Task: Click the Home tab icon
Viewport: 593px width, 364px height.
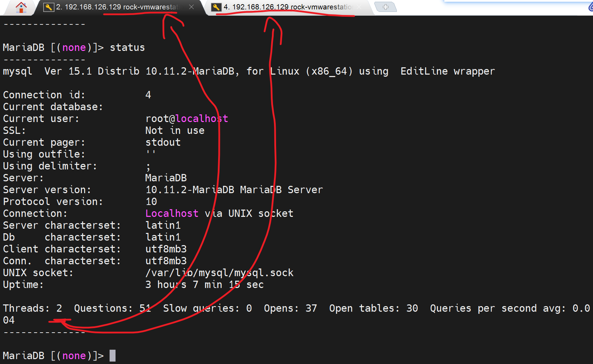Action: coord(21,7)
